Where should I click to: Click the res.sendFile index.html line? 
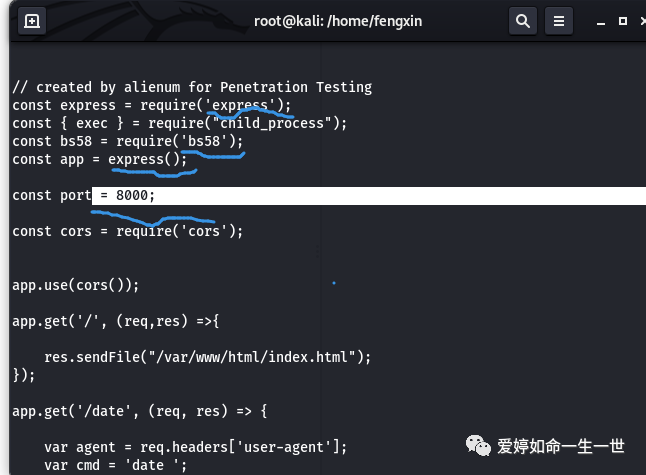[208, 357]
